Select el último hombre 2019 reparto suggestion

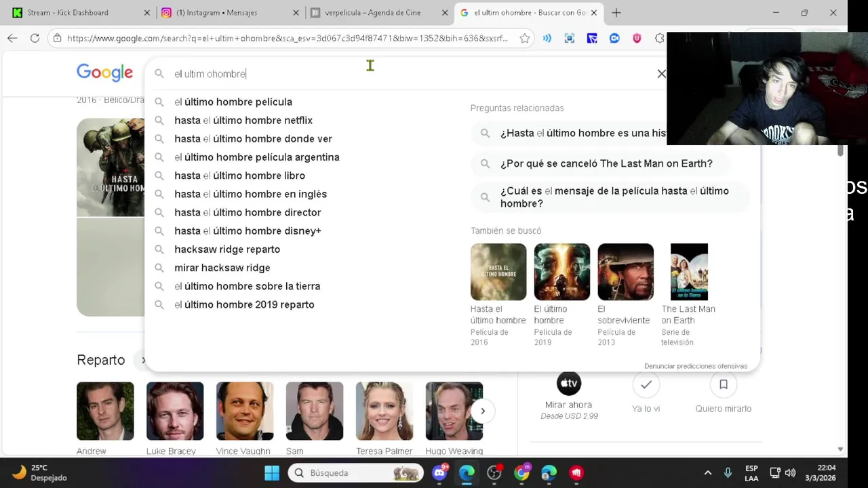[x=243, y=305]
